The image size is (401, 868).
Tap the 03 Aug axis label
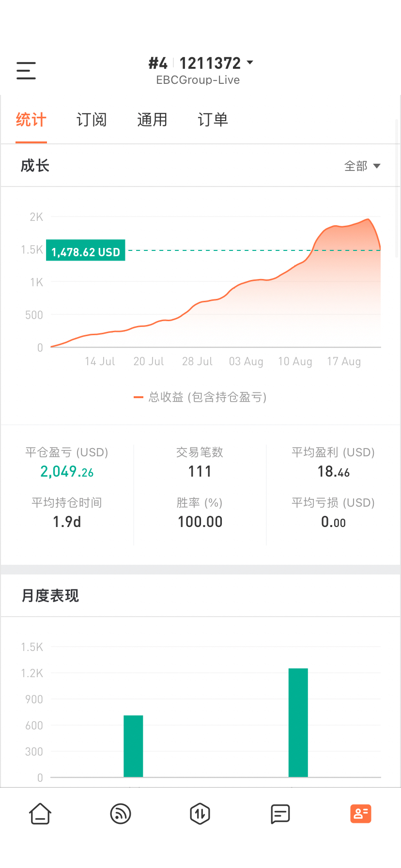click(x=246, y=361)
